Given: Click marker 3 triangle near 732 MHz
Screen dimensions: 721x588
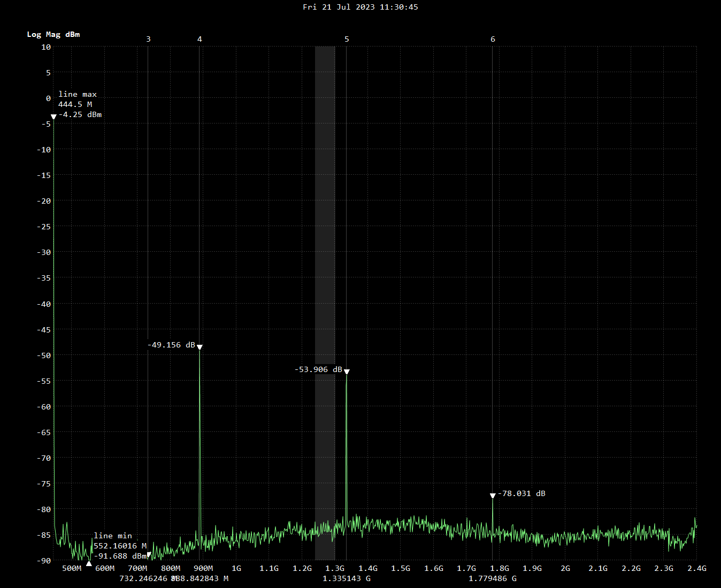Looking at the screenshot, I should (149, 555).
